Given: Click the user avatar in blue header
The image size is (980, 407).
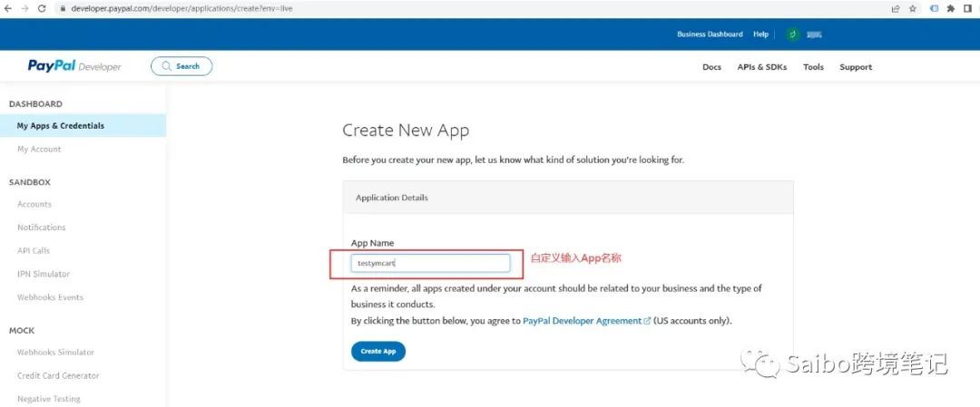Looking at the screenshot, I should pos(793,34).
